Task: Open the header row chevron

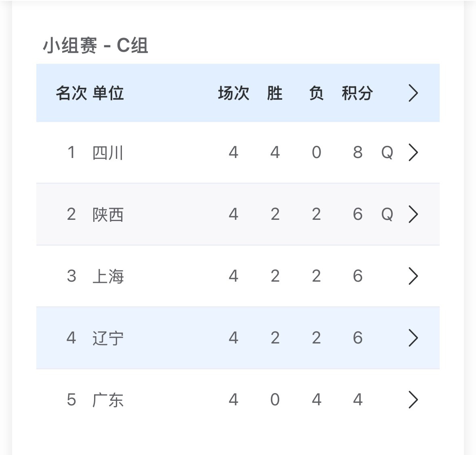Action: [x=413, y=93]
